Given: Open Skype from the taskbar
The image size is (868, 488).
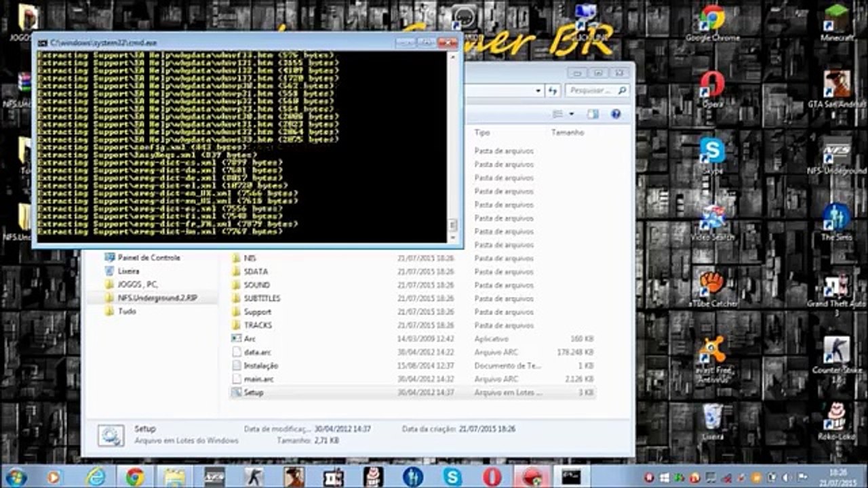Looking at the screenshot, I should [x=452, y=476].
